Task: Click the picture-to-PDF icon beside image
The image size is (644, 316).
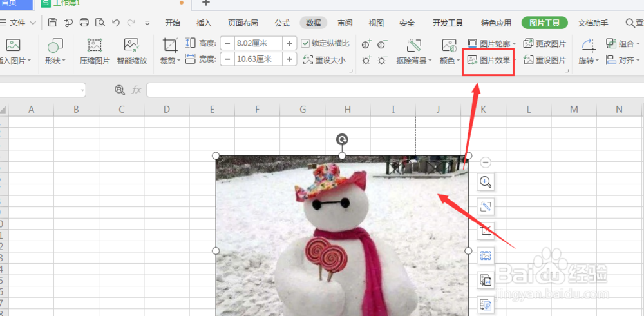Action: (486, 305)
